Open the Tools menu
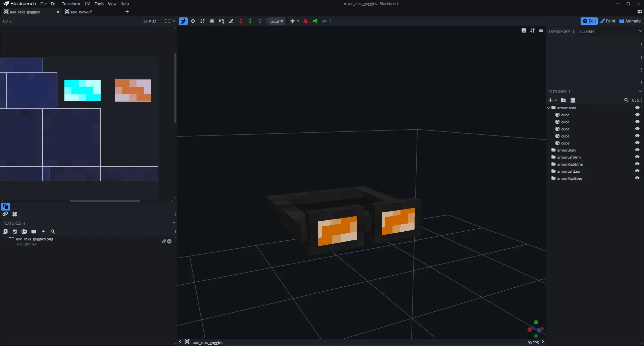644x346 pixels. [99, 4]
